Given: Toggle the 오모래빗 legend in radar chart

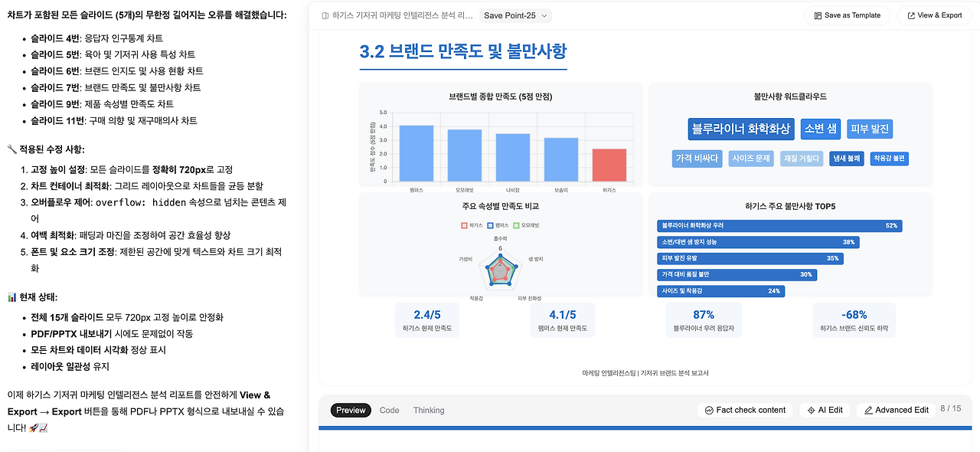Looking at the screenshot, I should coord(526,225).
